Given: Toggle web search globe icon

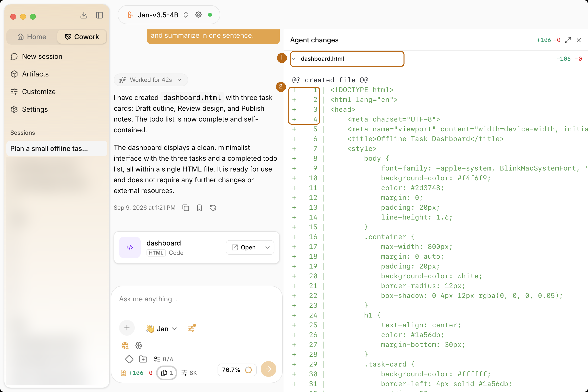Looking at the screenshot, I should pyautogui.click(x=125, y=345).
